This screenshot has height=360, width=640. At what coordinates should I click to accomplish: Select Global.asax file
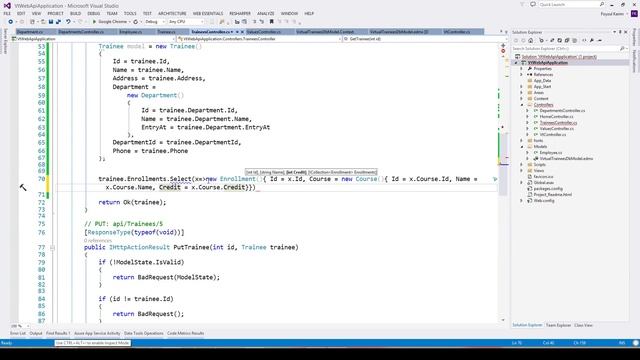tap(543, 183)
